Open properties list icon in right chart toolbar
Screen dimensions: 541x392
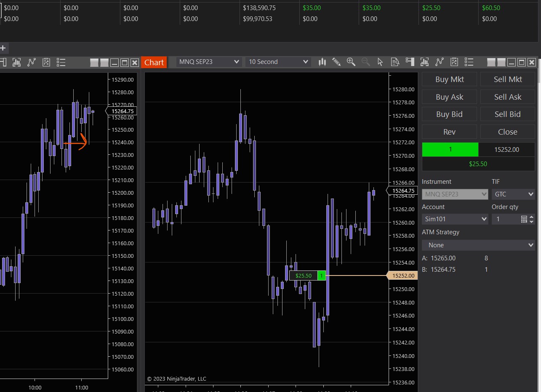(469, 62)
